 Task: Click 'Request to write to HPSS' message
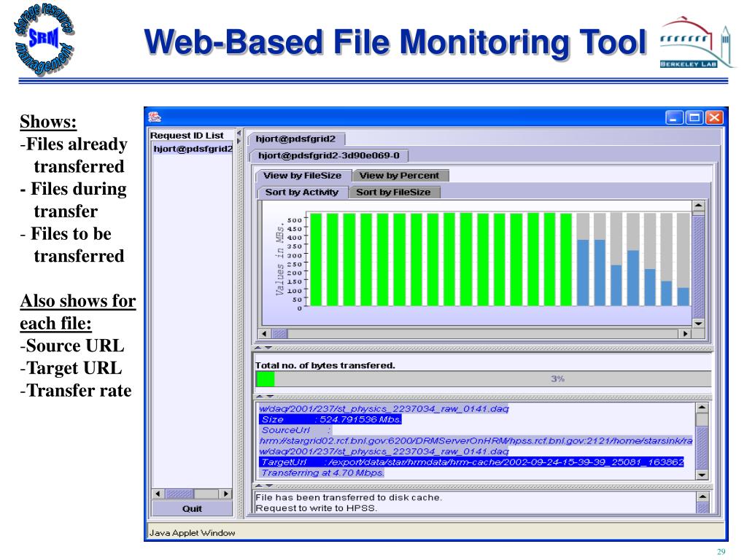point(317,508)
